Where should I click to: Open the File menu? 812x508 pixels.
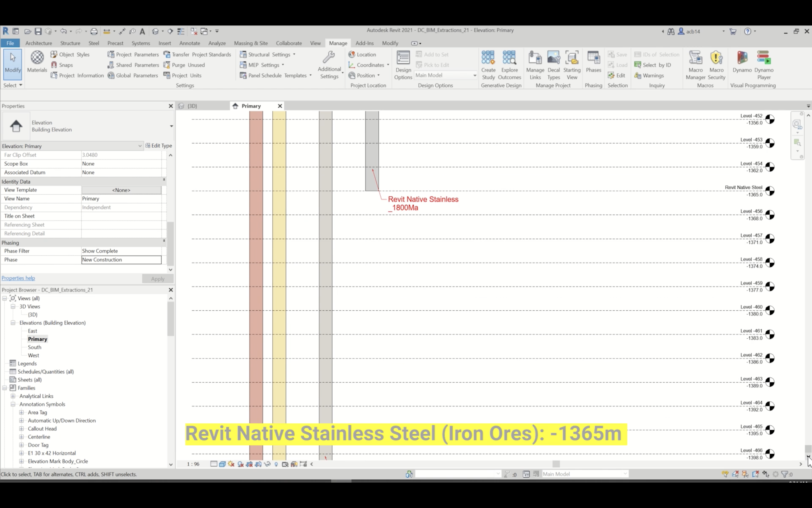pyautogui.click(x=10, y=43)
